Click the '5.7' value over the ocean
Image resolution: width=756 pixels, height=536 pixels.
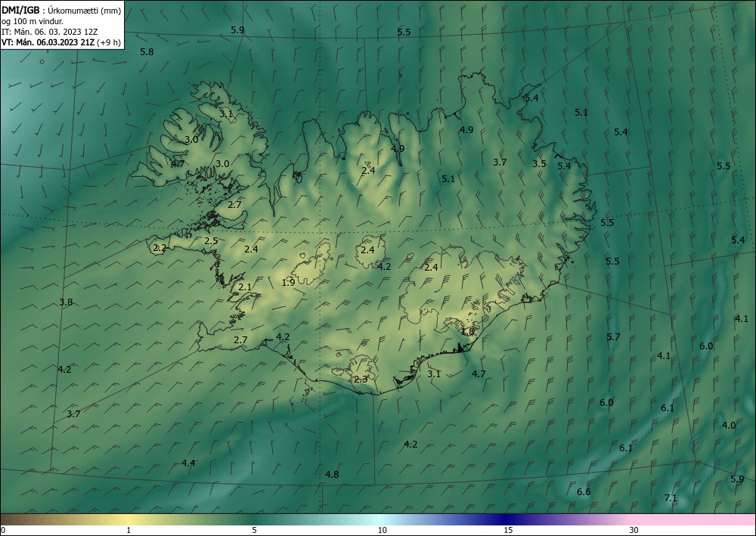coord(613,337)
